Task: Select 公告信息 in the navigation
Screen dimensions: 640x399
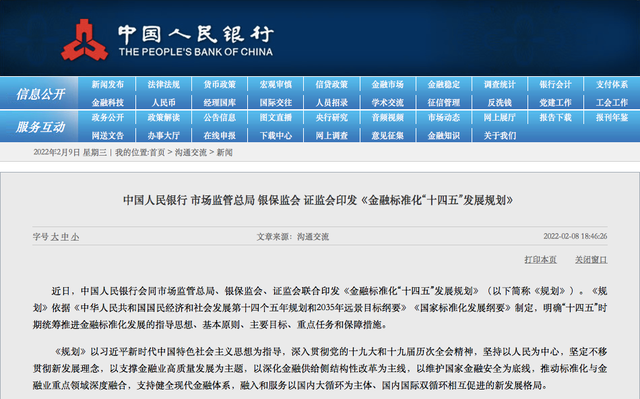Action: point(220,117)
